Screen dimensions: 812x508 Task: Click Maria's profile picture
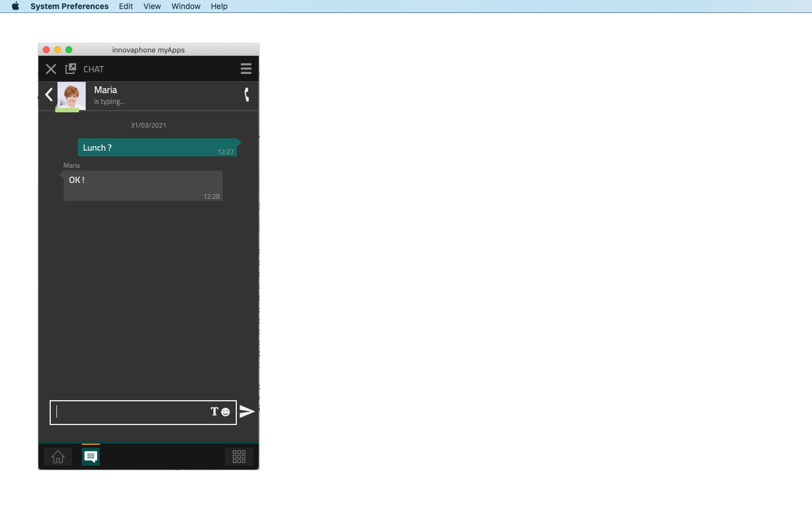point(72,96)
